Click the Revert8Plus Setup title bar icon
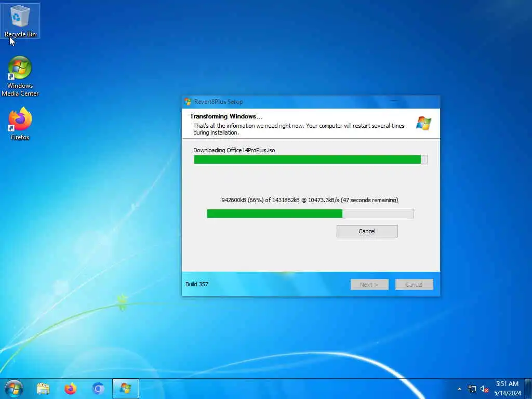This screenshot has height=399, width=532. tap(188, 102)
